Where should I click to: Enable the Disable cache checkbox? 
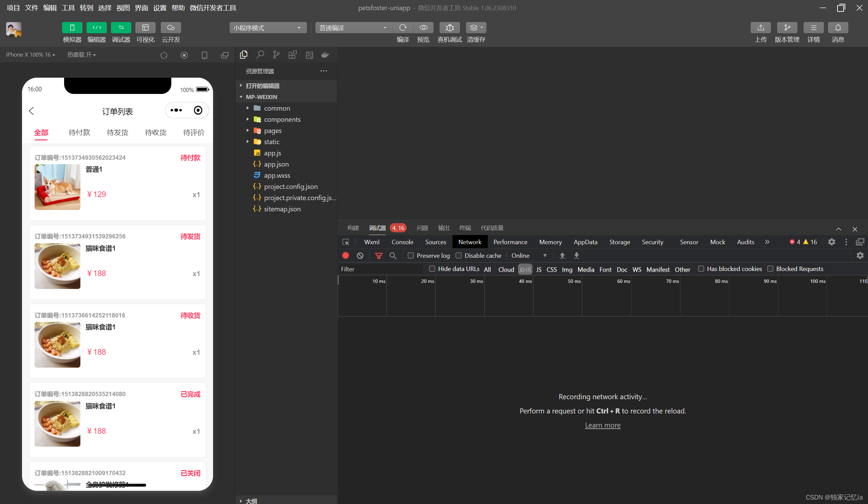(x=459, y=255)
